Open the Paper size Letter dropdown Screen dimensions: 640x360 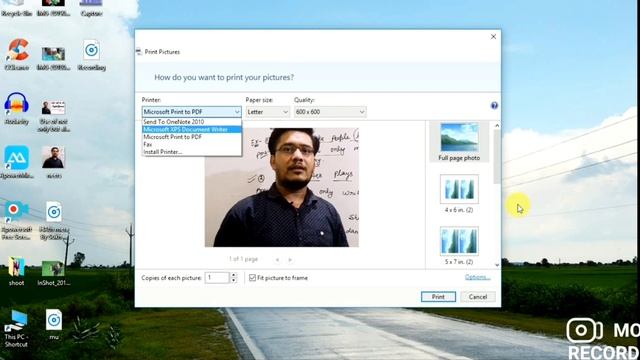pos(268,112)
